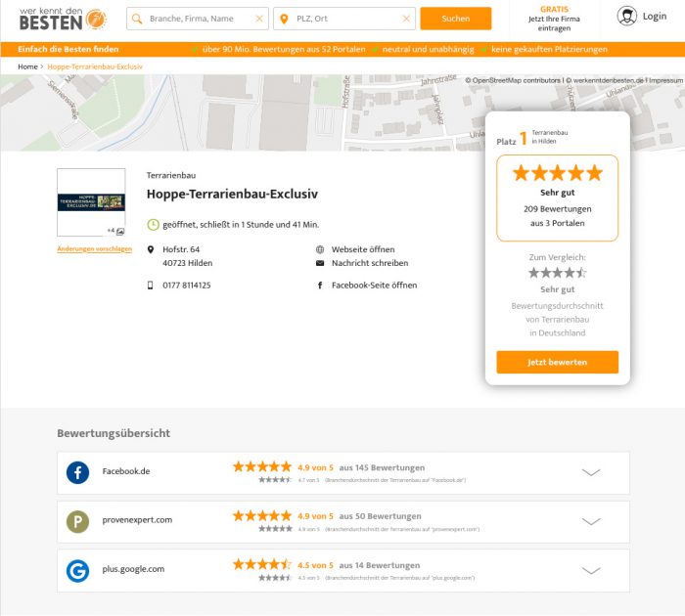
Task: Click Hoppe-Terrarienbau-Exclusiv breadcrumb
Action: tap(95, 66)
